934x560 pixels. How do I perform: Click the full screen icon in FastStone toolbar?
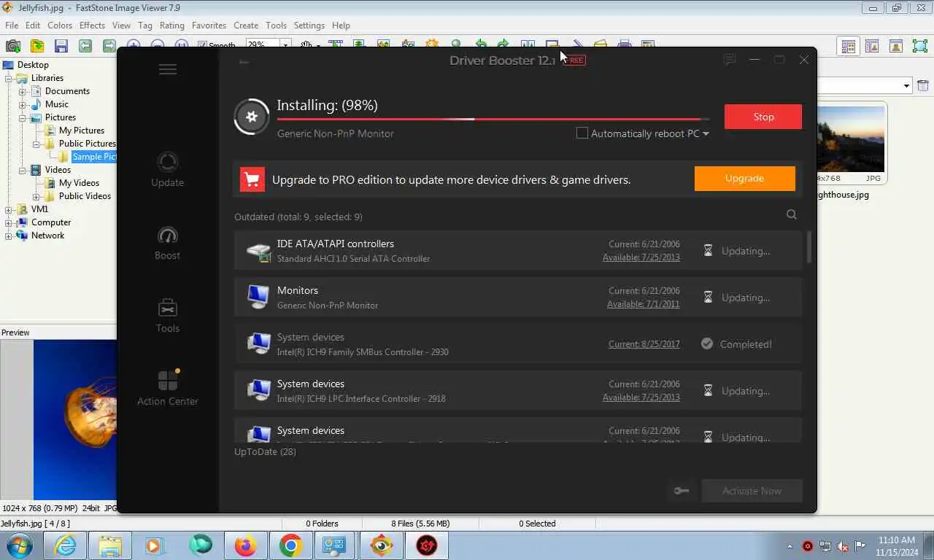pos(920,46)
